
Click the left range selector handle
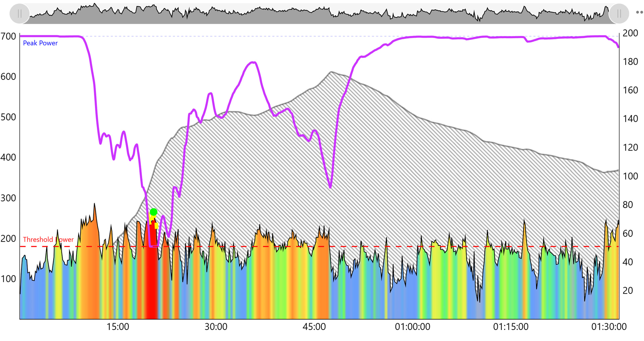(19, 14)
